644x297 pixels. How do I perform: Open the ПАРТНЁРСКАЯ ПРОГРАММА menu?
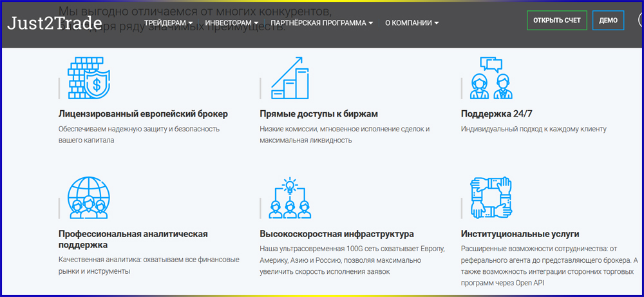(322, 23)
